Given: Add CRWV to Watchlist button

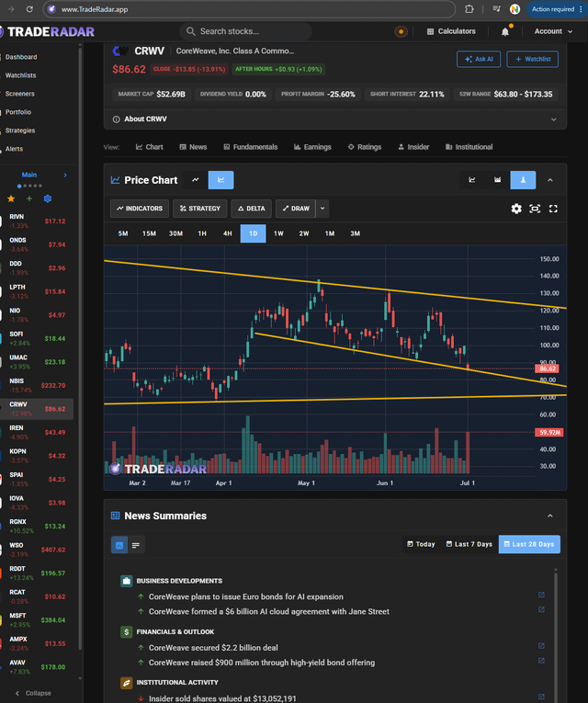Looking at the screenshot, I should (533, 59).
